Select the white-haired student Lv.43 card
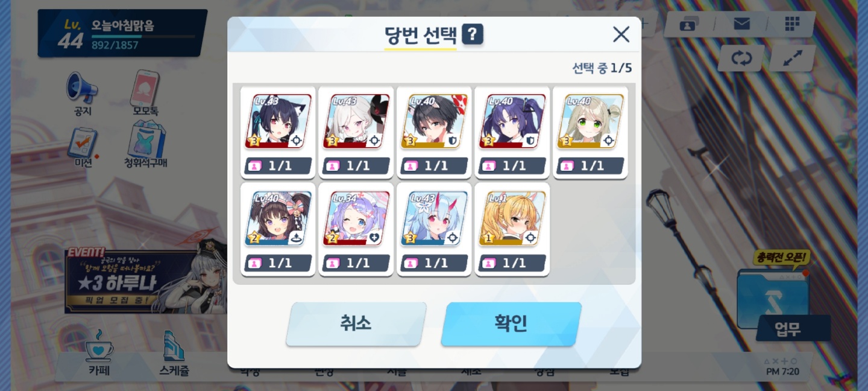The image size is (868, 391). (x=356, y=132)
